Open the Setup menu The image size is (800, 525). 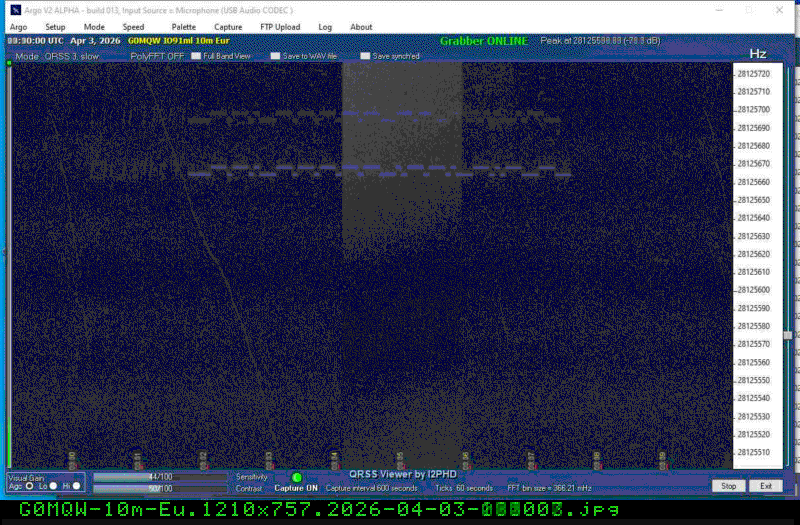point(55,27)
